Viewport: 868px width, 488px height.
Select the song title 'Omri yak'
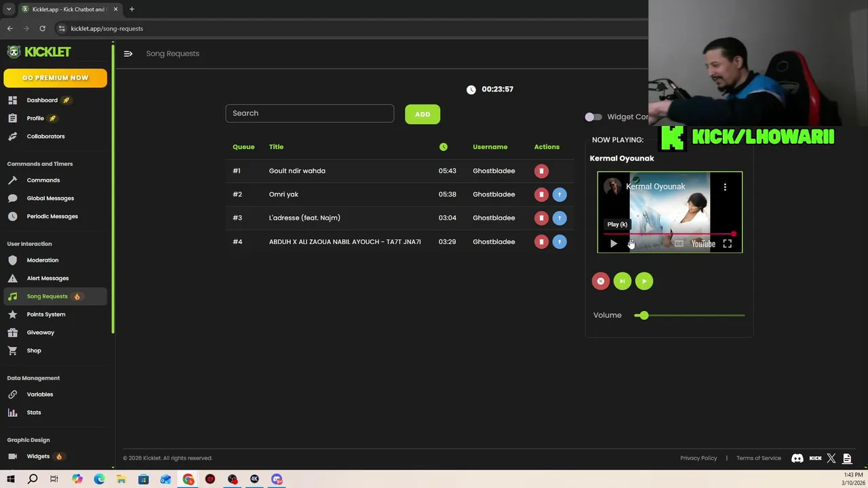(283, 195)
